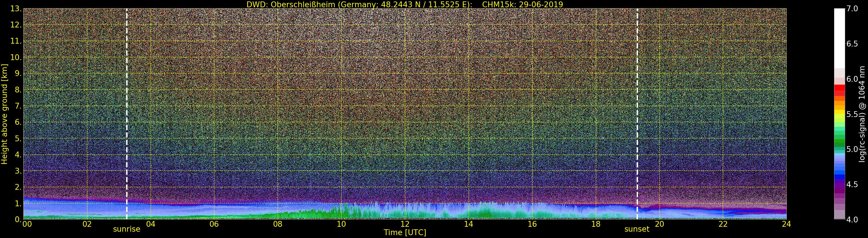Pick the white top section of the colorbar

click(x=839, y=38)
